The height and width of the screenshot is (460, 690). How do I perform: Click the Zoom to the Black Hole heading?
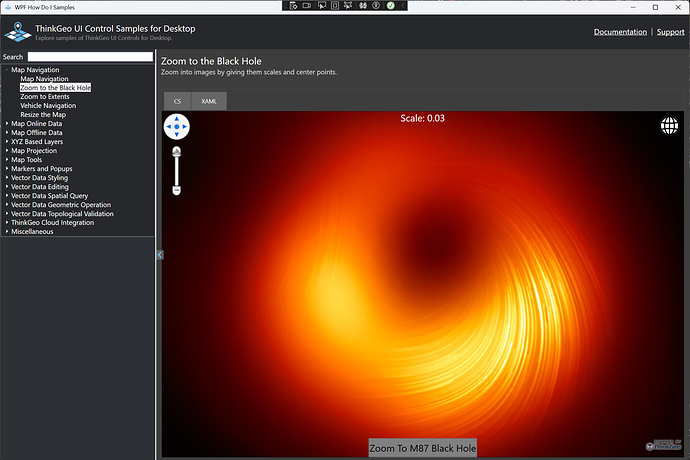coord(211,61)
